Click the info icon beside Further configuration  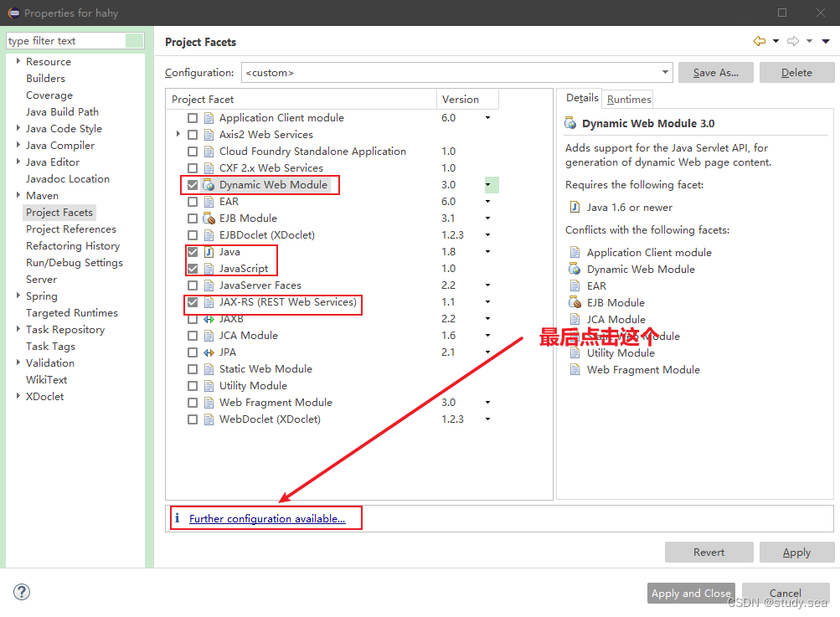[178, 518]
